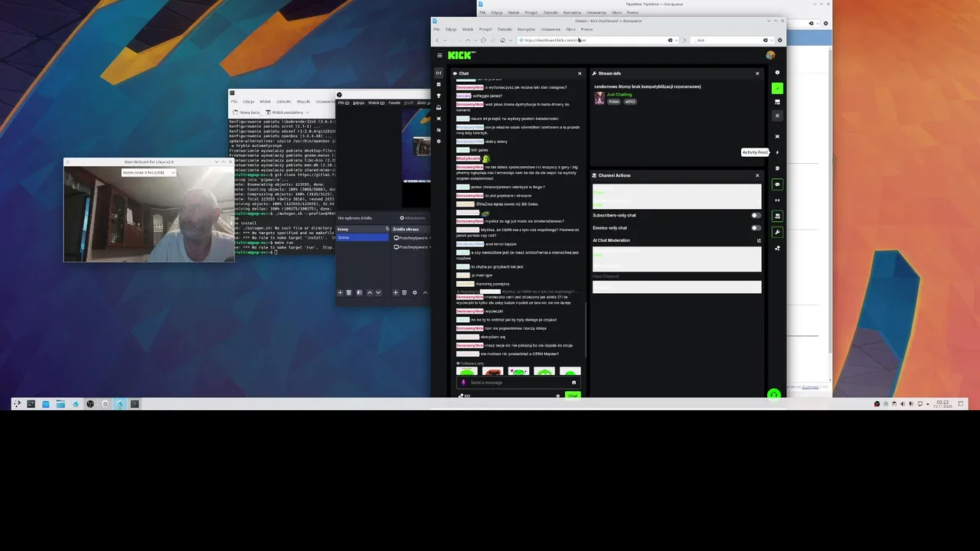980x551 pixels.
Task: Open the Kick profile avatar menu
Action: 770,55
